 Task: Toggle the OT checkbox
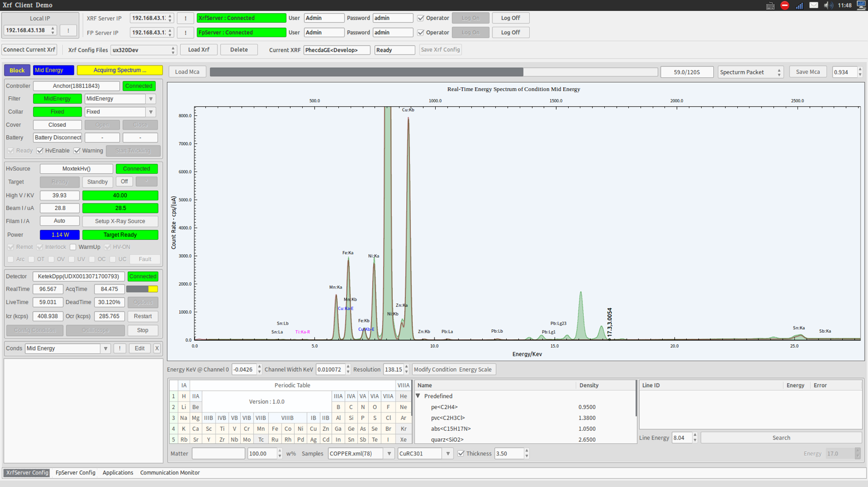click(x=31, y=259)
